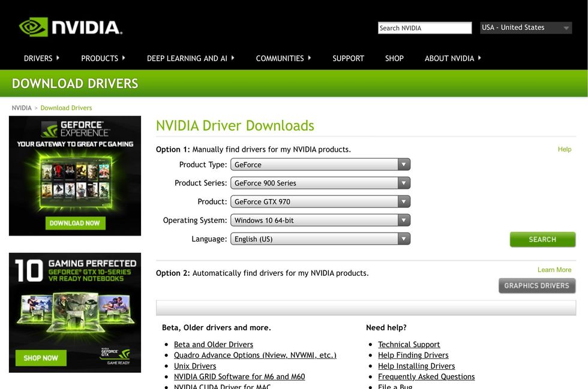Click SHOP NOW in the GTX 10-Series banner
Image resolution: width=588 pixels, height=389 pixels.
pos(40,357)
